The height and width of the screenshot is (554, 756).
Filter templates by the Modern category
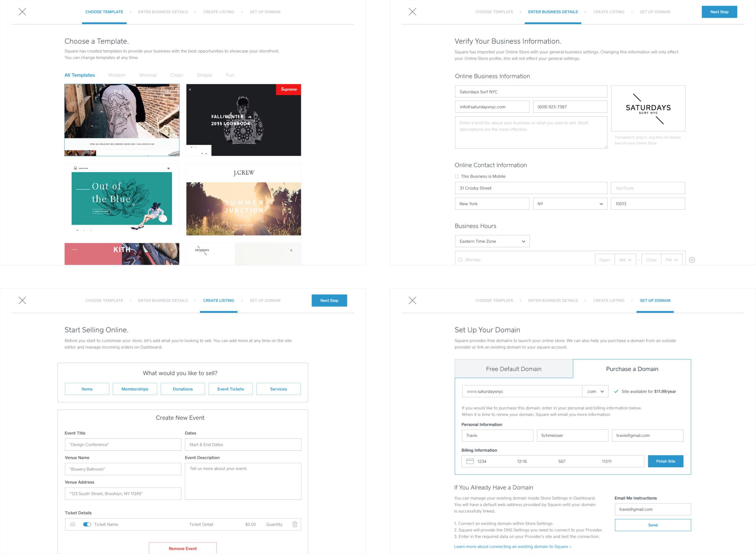click(x=117, y=75)
